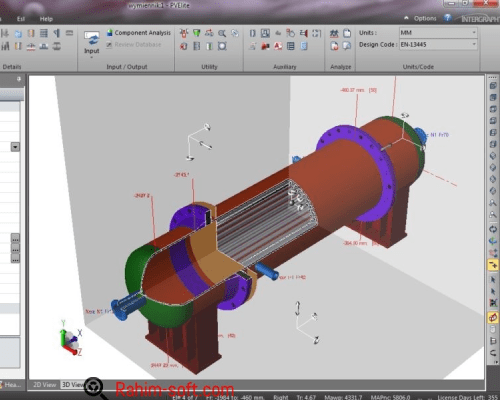
Task: Click the Tr: 4.67 status bar entry
Action: pyautogui.click(x=306, y=397)
